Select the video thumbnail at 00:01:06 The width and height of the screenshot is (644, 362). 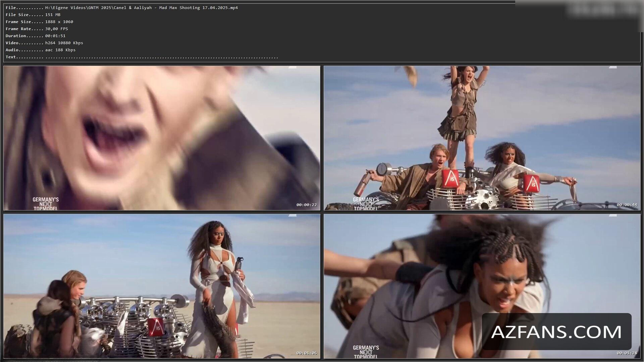[x=162, y=287]
